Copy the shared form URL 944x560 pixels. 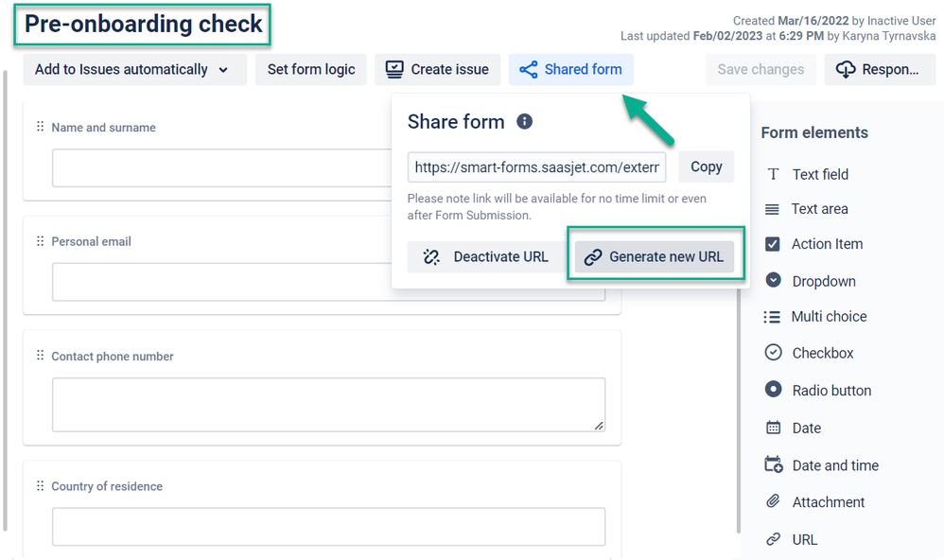[x=707, y=166]
